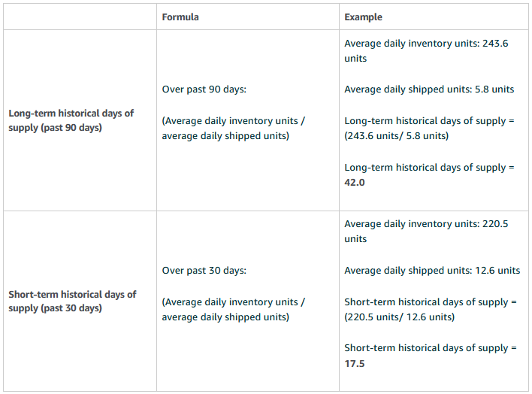532x394 pixels.
Task: Click Average daily shipped units 12.6 line
Action: [x=432, y=271]
